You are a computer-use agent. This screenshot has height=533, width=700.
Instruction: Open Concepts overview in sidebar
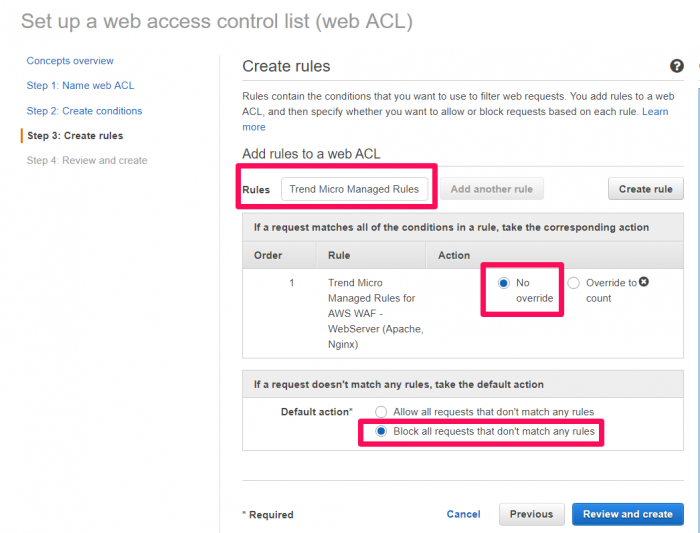[x=70, y=61]
